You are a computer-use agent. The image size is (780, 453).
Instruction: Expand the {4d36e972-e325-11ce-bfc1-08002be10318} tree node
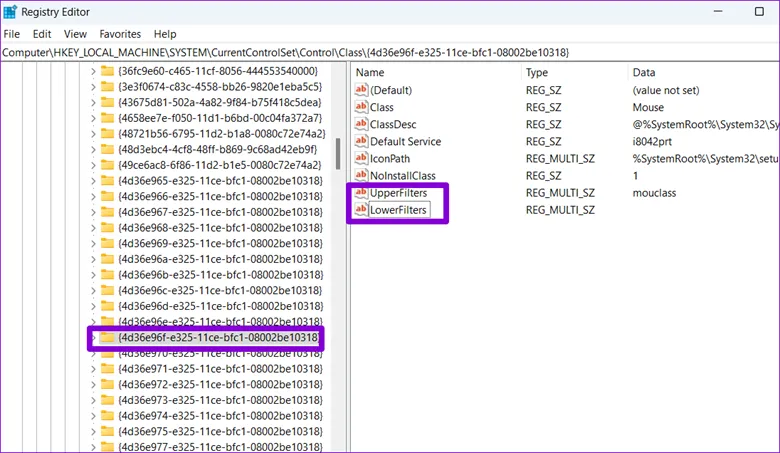click(x=94, y=385)
